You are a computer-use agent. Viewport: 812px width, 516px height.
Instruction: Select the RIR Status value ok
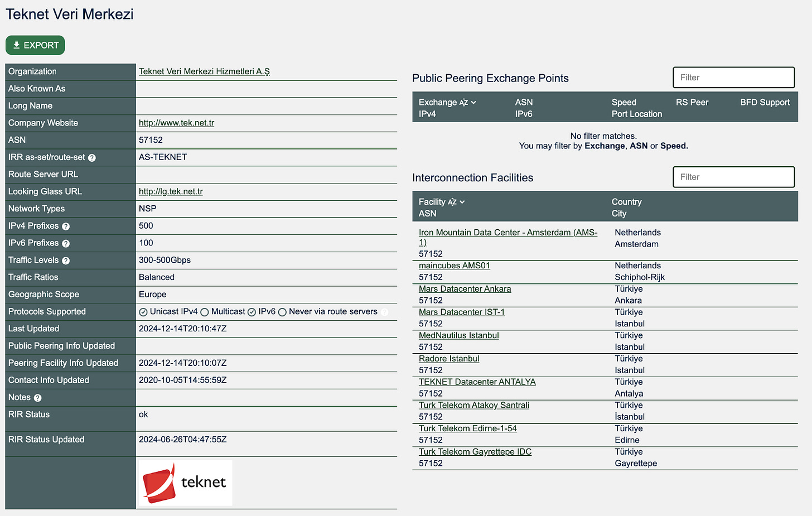coord(143,414)
